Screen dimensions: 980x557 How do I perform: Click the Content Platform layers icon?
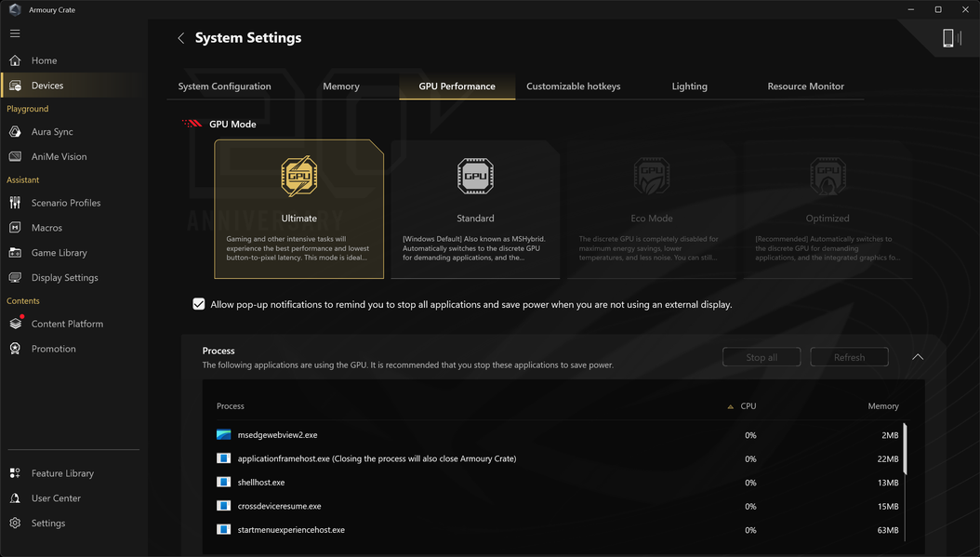(x=15, y=324)
